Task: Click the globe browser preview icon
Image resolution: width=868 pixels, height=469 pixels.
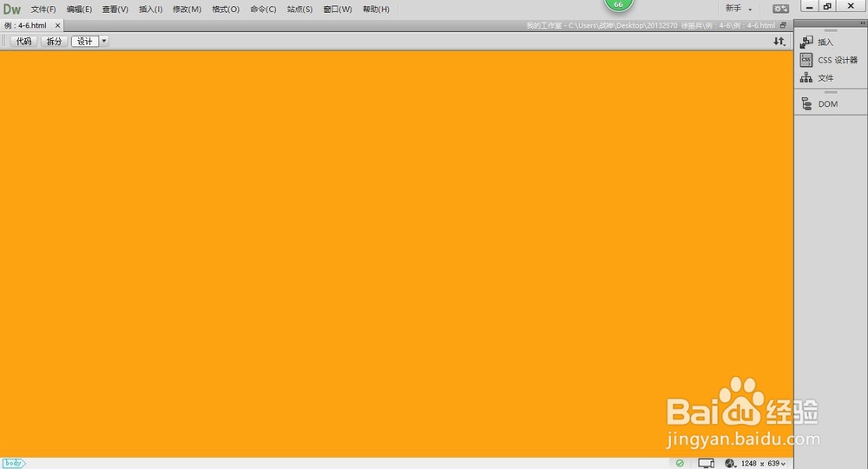Action: [x=730, y=463]
